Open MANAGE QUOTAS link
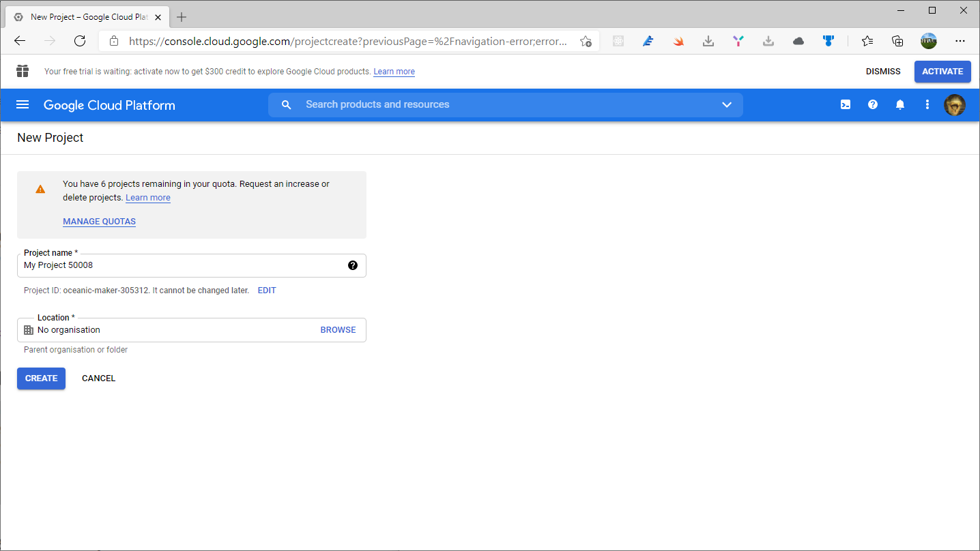Image resolution: width=980 pixels, height=551 pixels. 99,221
